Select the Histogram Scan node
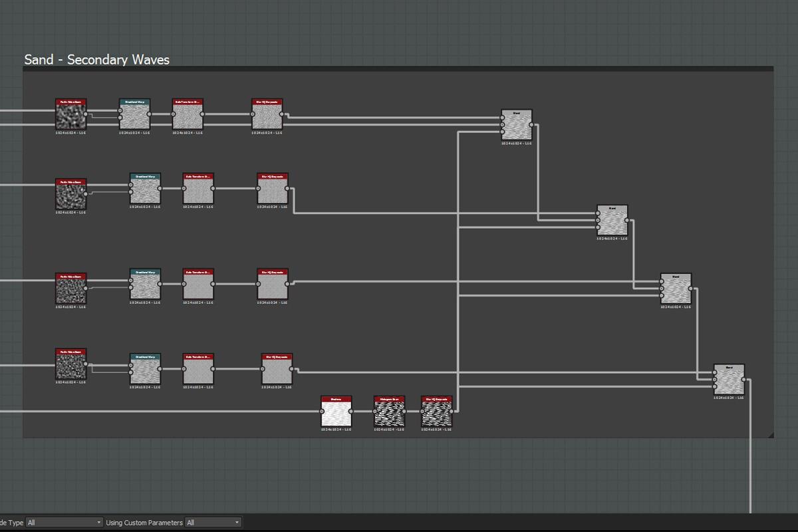798x532 pixels. coord(389,412)
